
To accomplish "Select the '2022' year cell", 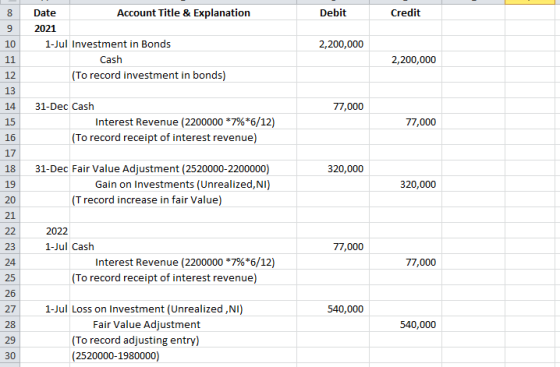I will coord(45,231).
